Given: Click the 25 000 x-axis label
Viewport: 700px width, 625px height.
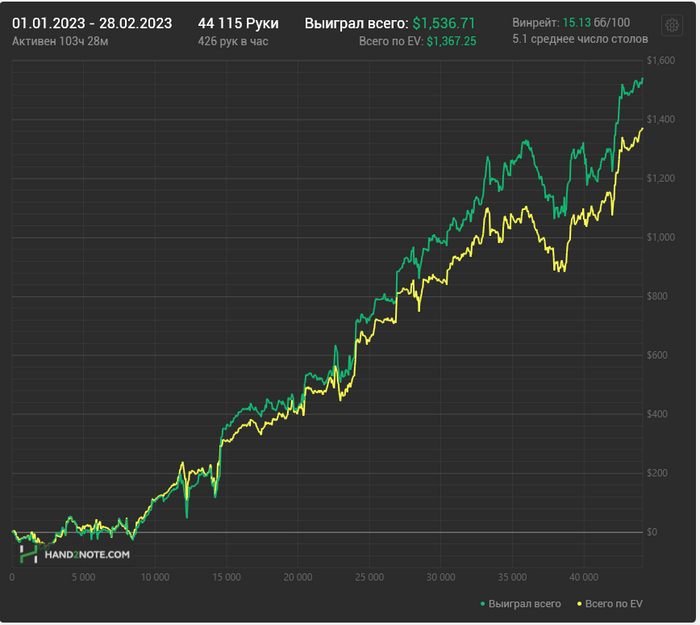Looking at the screenshot, I should pos(369,577).
